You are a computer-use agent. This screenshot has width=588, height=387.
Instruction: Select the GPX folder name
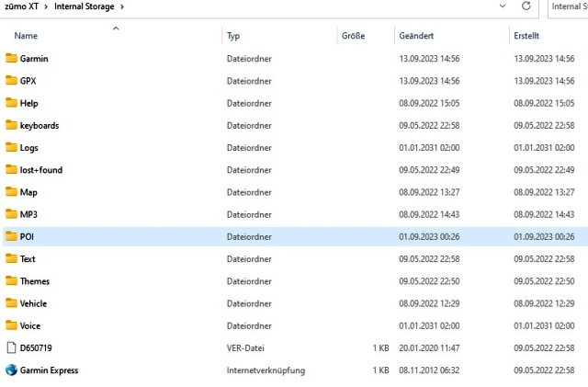(28, 81)
